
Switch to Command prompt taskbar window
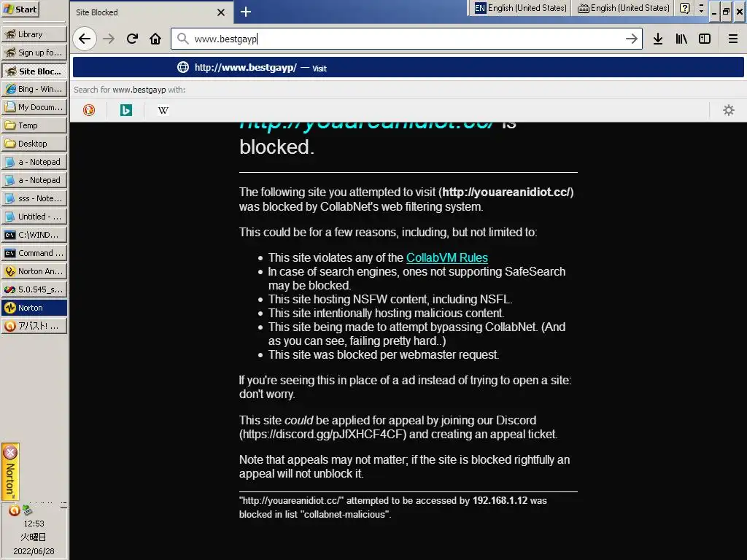pos(34,253)
